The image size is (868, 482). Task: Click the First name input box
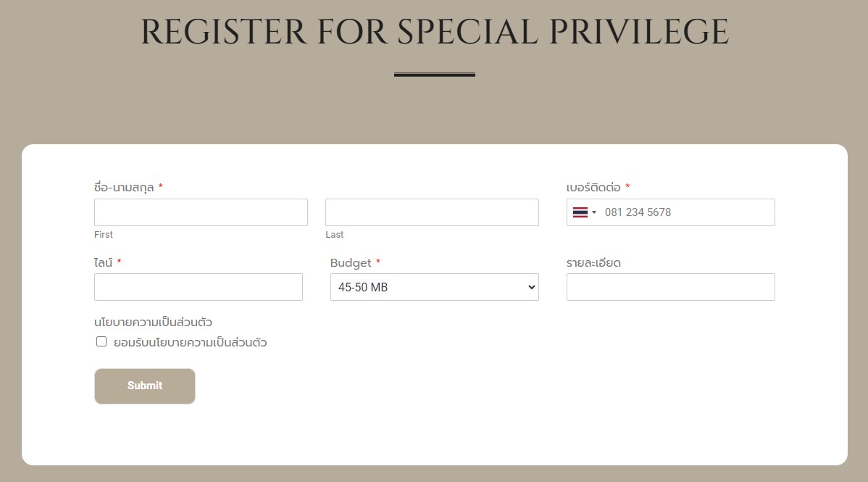click(201, 212)
